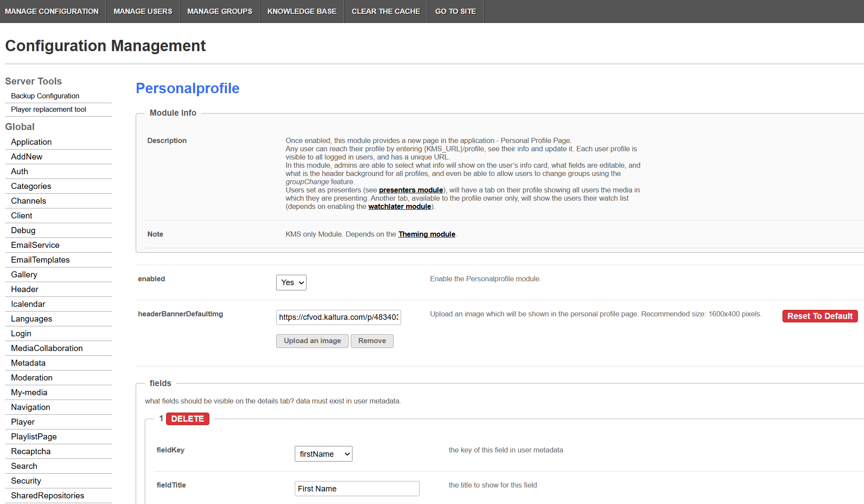Open the Theming module link
Image resolution: width=864 pixels, height=504 pixels.
tap(427, 234)
